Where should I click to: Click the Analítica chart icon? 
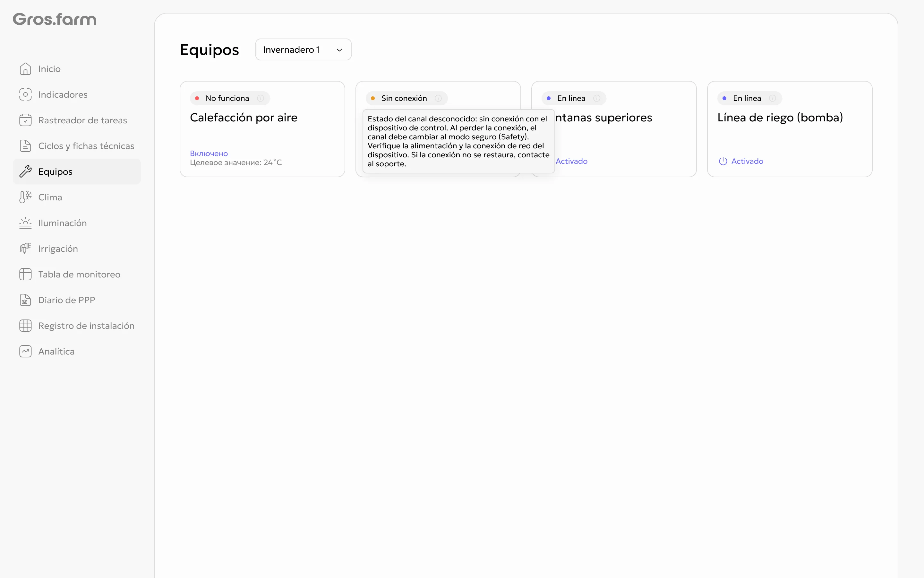click(x=25, y=351)
